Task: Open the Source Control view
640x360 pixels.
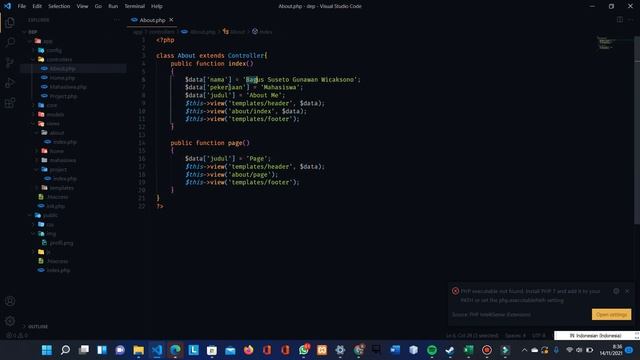Action: pos(10,62)
